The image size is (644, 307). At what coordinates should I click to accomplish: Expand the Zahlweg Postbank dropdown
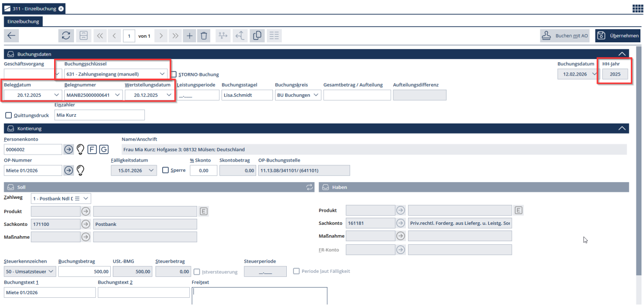point(86,198)
